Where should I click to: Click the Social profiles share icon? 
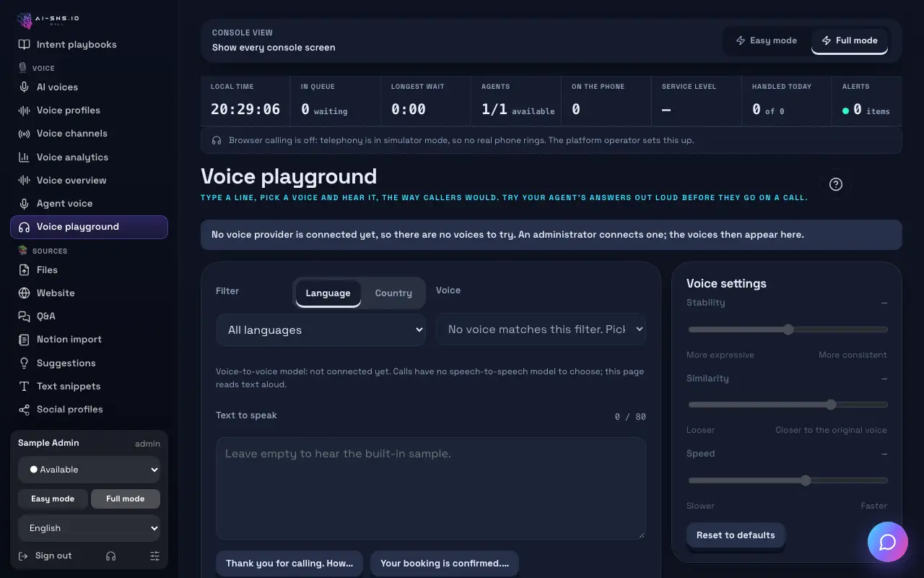click(x=25, y=410)
